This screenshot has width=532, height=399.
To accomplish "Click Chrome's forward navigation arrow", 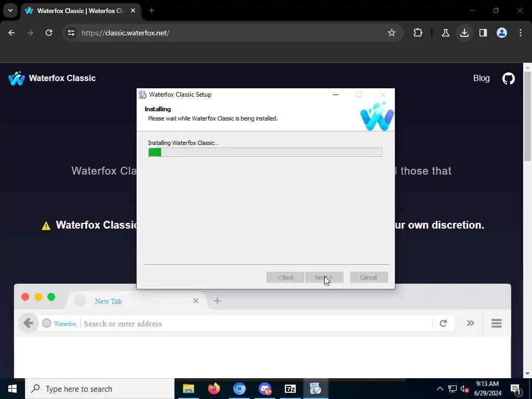I will 30,33.
